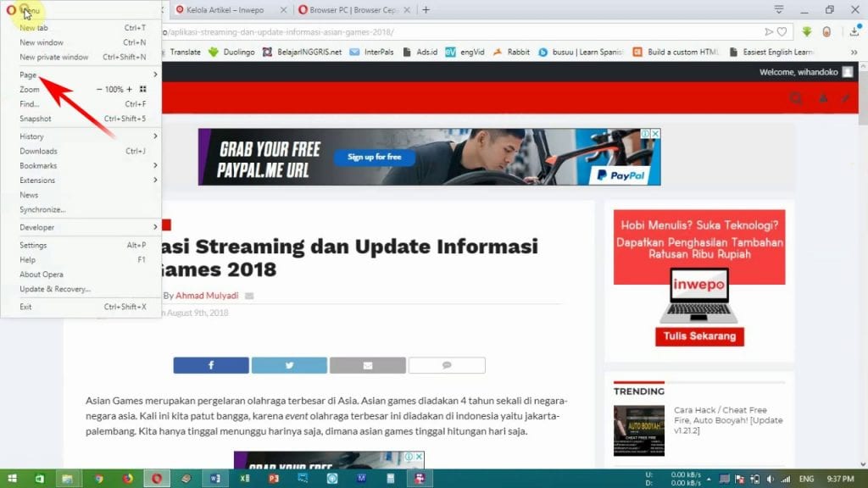Open the Easiest English Learn bookmark
The image size is (868, 488).
click(771, 52)
